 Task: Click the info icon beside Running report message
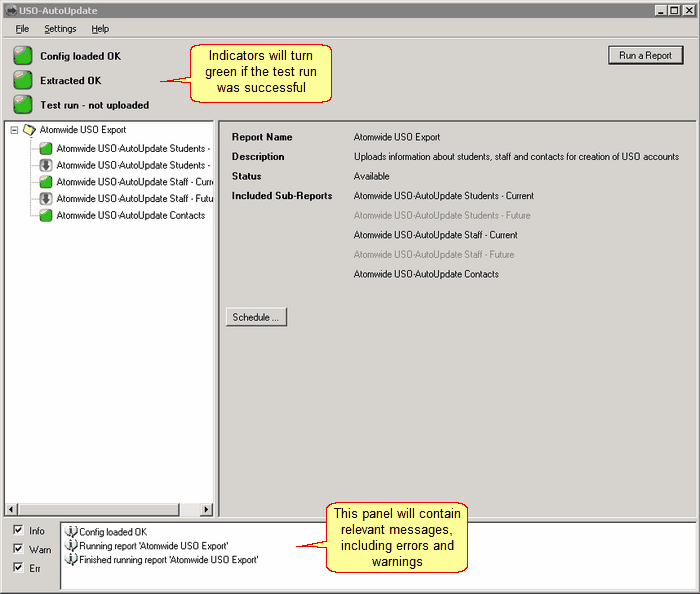[71, 545]
